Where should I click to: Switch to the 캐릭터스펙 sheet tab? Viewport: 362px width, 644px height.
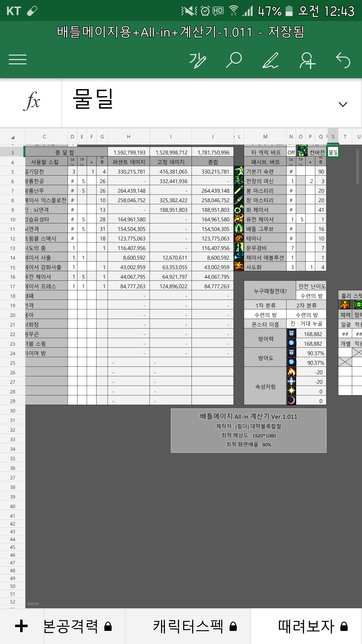pyautogui.click(x=188, y=626)
